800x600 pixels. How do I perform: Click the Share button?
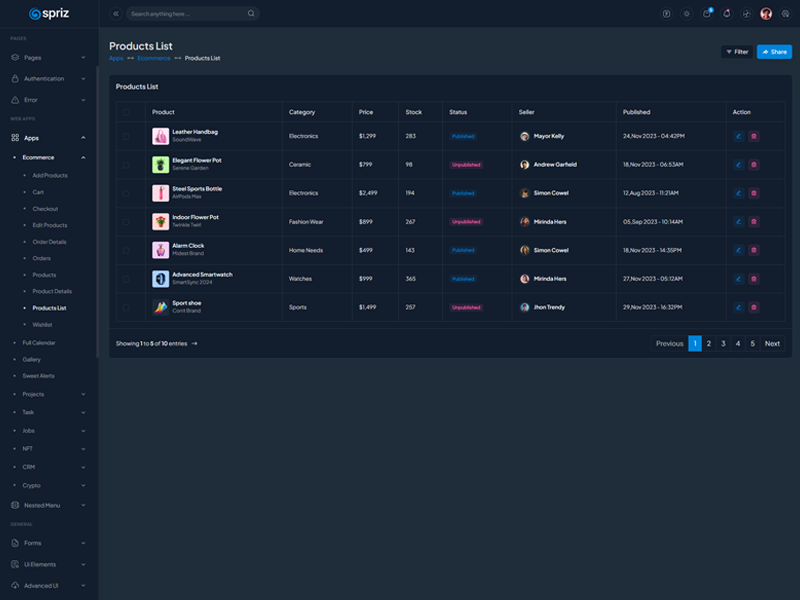[x=774, y=52]
